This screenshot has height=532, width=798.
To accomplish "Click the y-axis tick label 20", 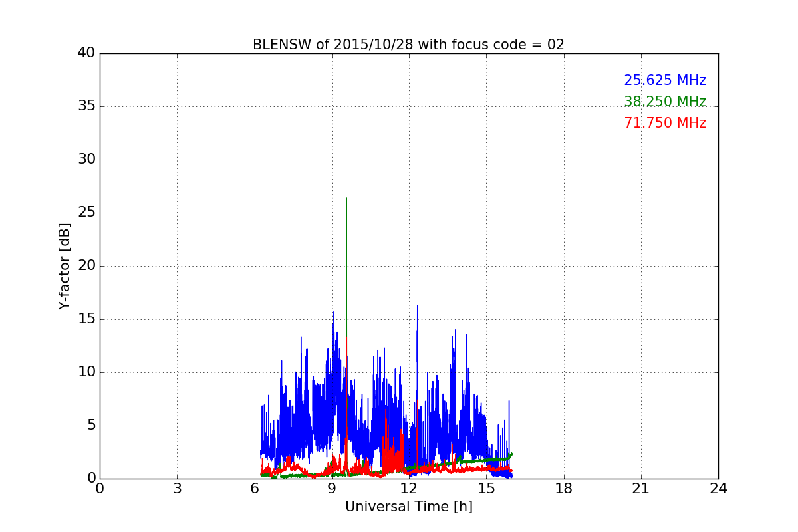I will 86,266.
